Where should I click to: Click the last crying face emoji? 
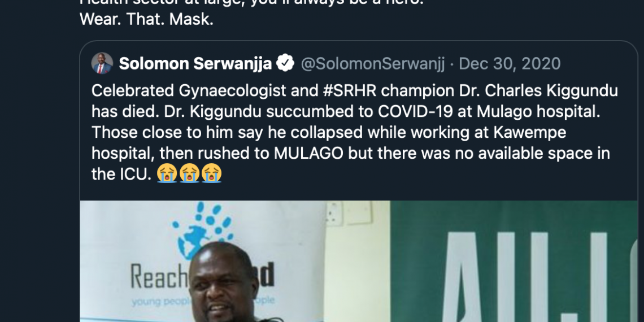pyautogui.click(x=211, y=173)
